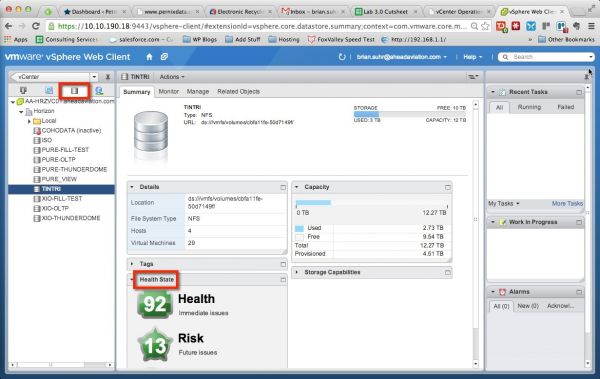Open the Related Objects tab
This screenshot has width=600, height=379.
click(238, 92)
